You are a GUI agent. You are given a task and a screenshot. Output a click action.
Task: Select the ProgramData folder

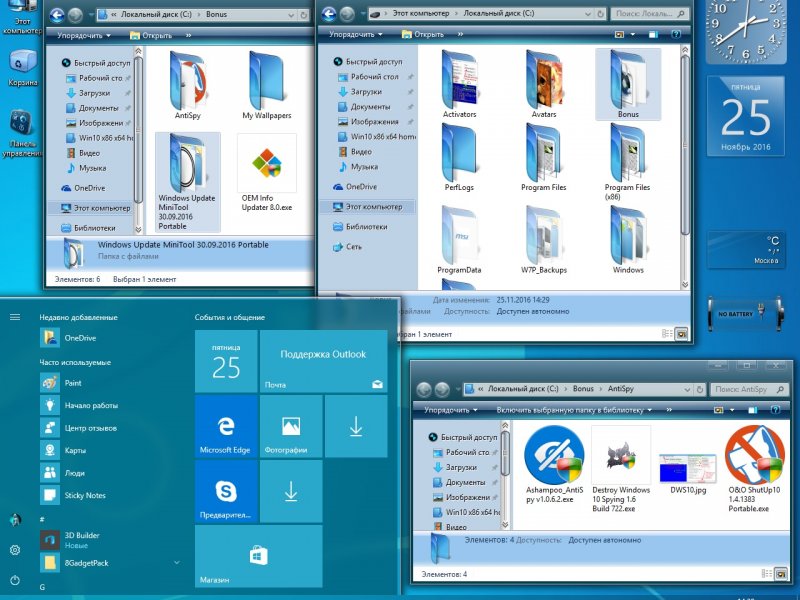459,240
